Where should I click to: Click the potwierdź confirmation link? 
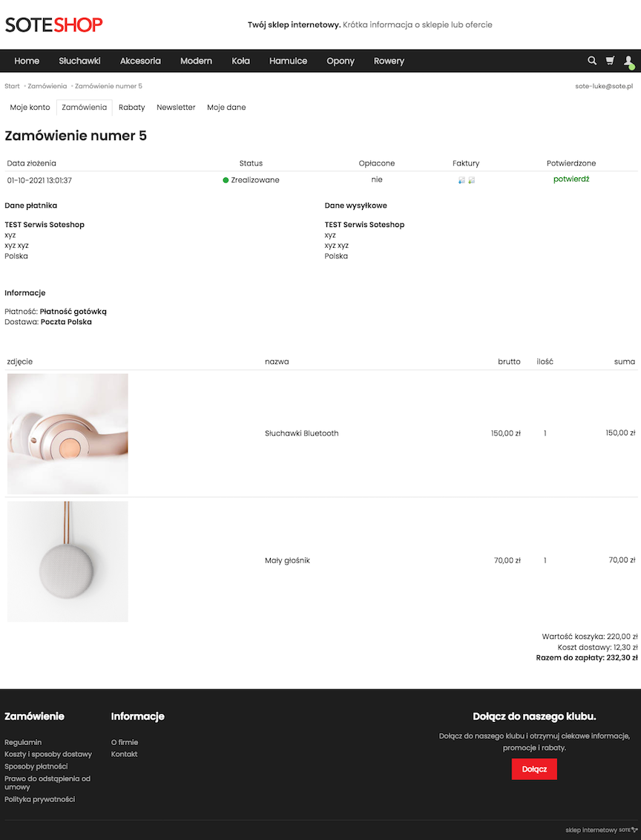click(571, 179)
